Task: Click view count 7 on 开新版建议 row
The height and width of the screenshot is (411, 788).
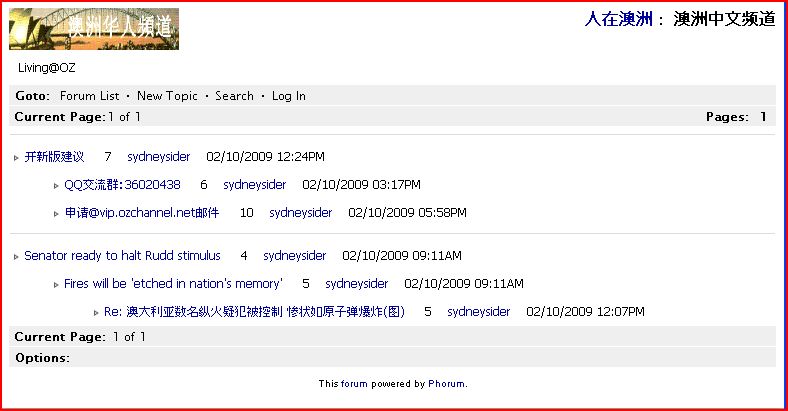Action: (108, 157)
